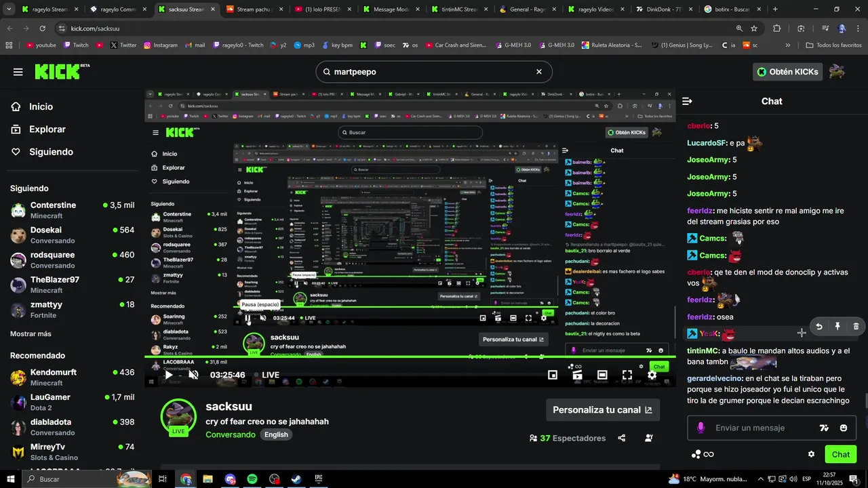Go to the Kick logo home
The image size is (868, 488).
61,71
